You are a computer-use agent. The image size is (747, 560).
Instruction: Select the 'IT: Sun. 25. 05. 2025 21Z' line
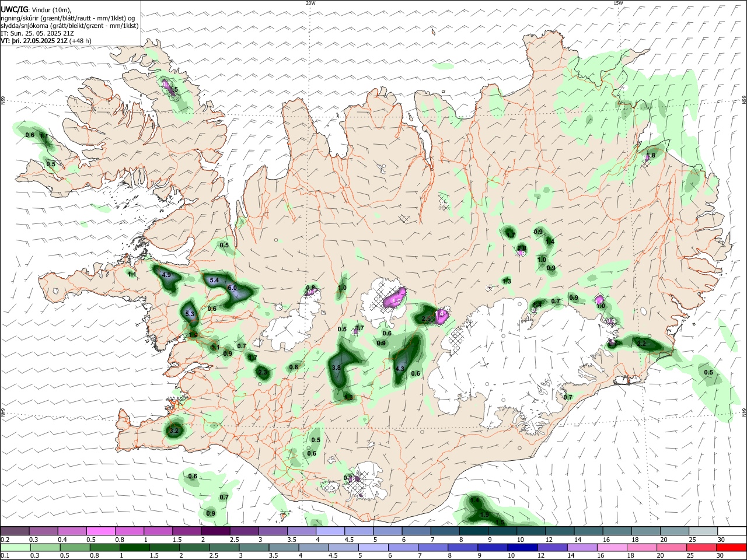point(37,34)
